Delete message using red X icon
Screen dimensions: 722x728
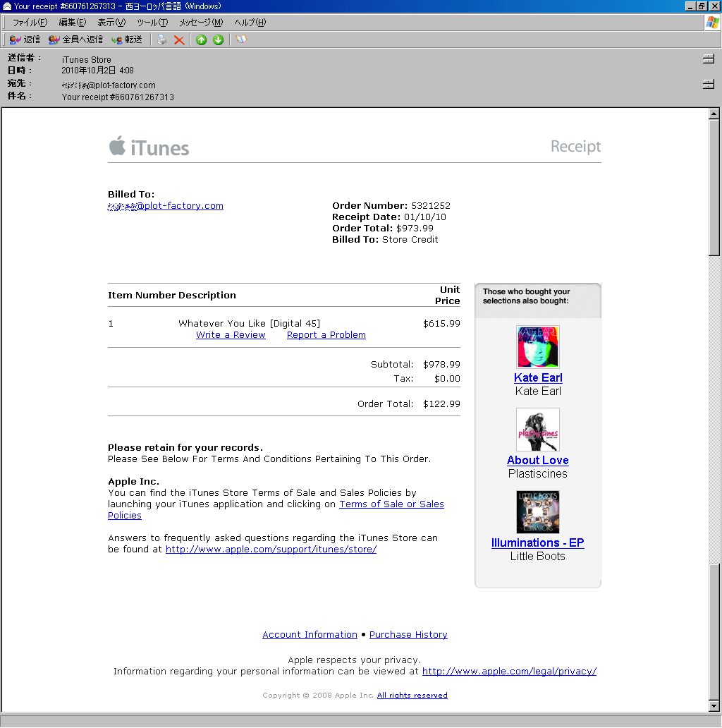click(179, 40)
